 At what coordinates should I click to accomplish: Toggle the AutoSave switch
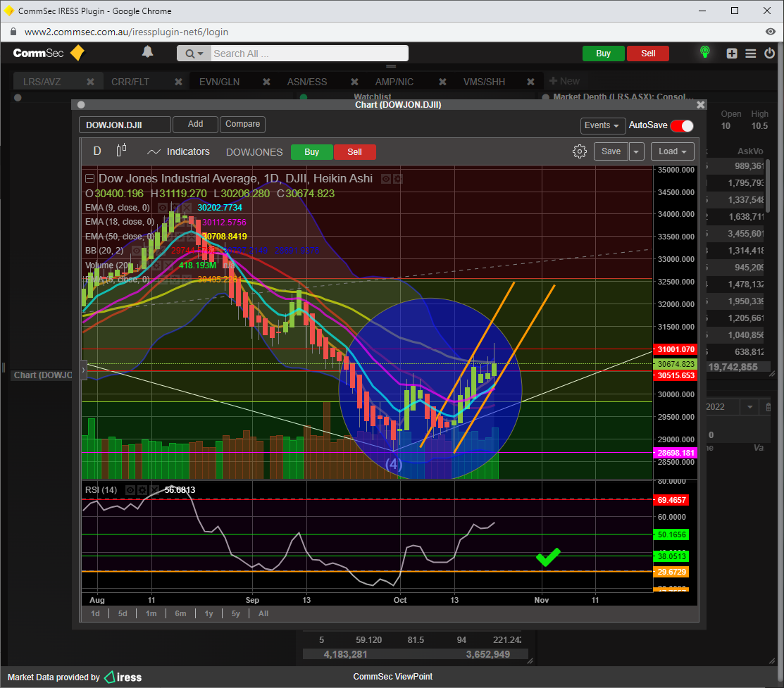pos(682,125)
